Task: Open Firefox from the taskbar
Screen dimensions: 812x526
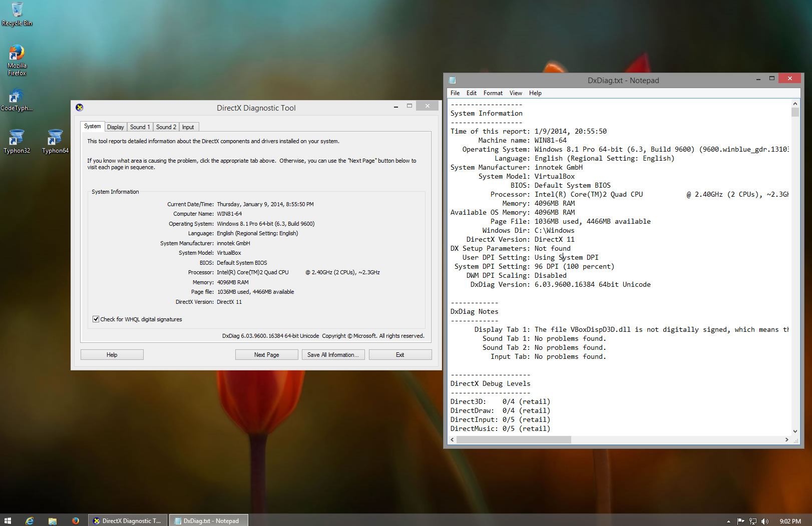Action: [x=75, y=520]
